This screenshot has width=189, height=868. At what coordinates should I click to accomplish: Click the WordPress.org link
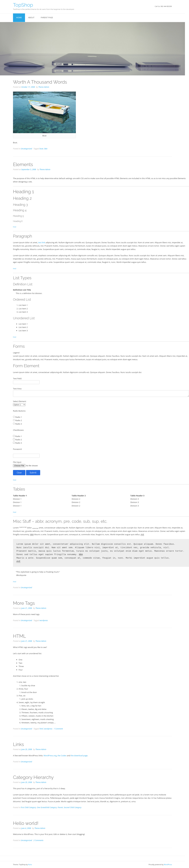[50, 756]
